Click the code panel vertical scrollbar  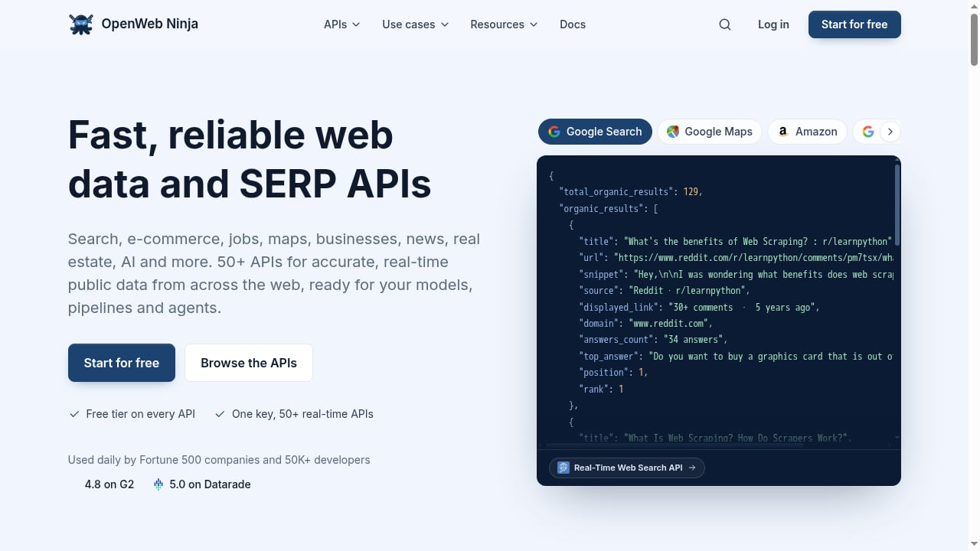point(897,204)
